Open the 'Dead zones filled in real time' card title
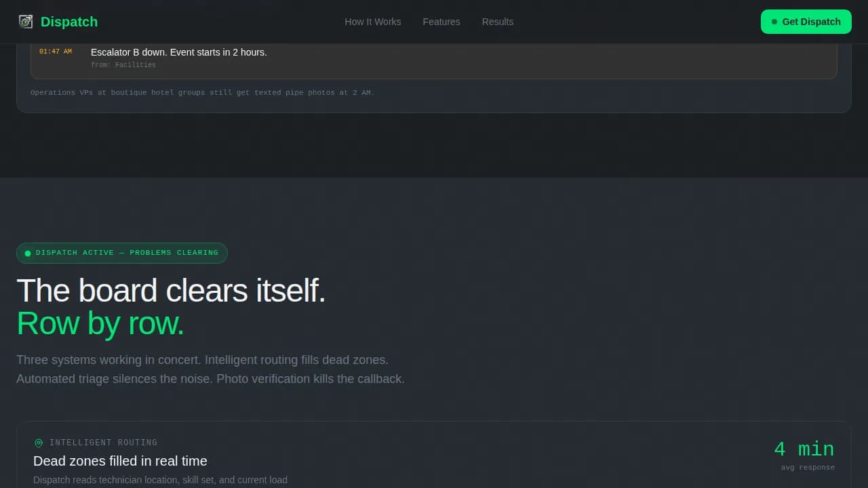The height and width of the screenshot is (488, 868). coord(120,461)
